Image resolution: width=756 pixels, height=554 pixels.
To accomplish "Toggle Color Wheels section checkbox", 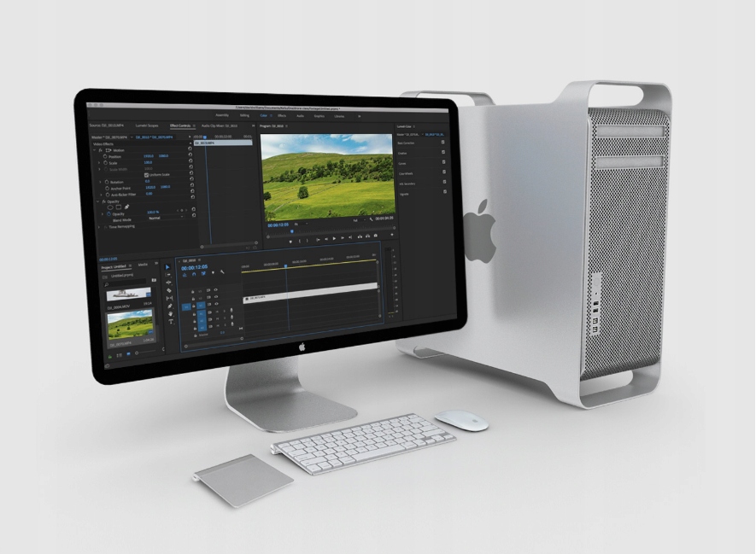I will click(444, 172).
